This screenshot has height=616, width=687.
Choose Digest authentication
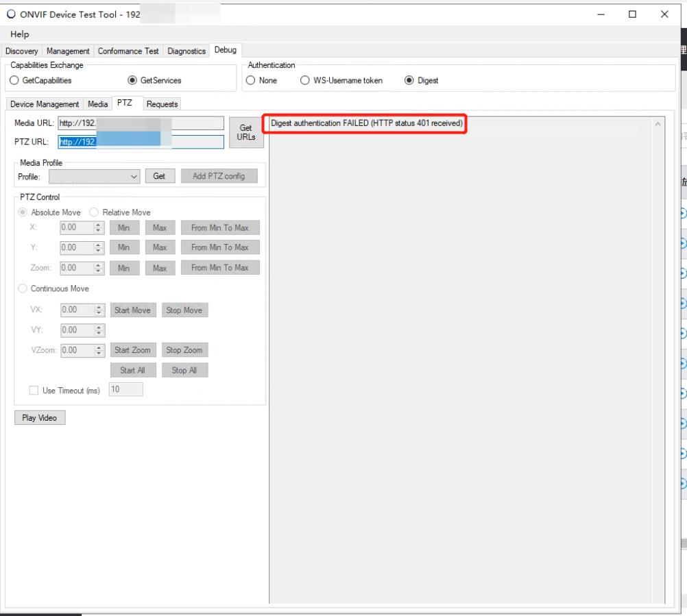(x=422, y=81)
